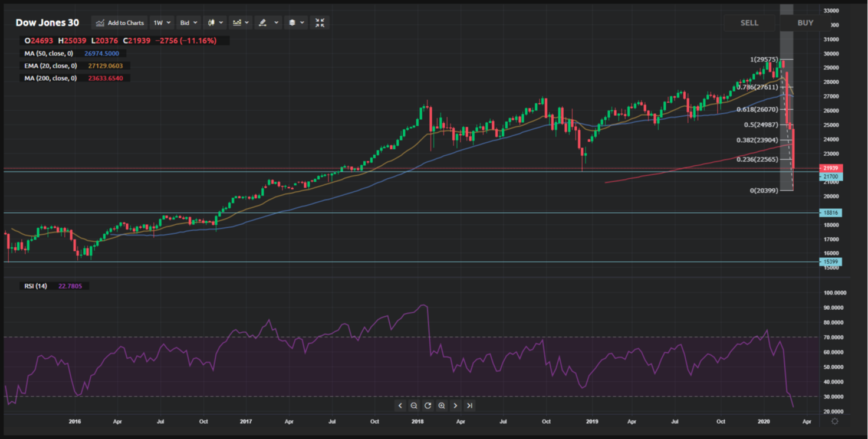The height and width of the screenshot is (439, 868).
Task: Click the MA 200 value 23633.6540
Action: (x=106, y=78)
